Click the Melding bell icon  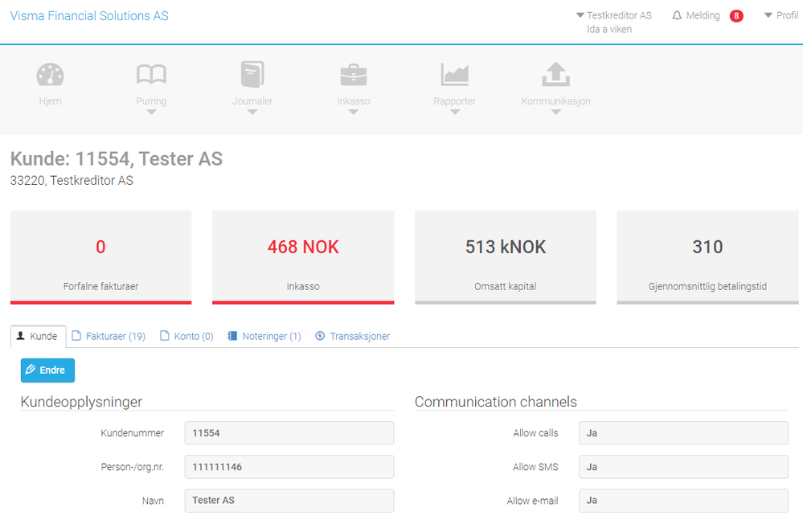tap(677, 15)
